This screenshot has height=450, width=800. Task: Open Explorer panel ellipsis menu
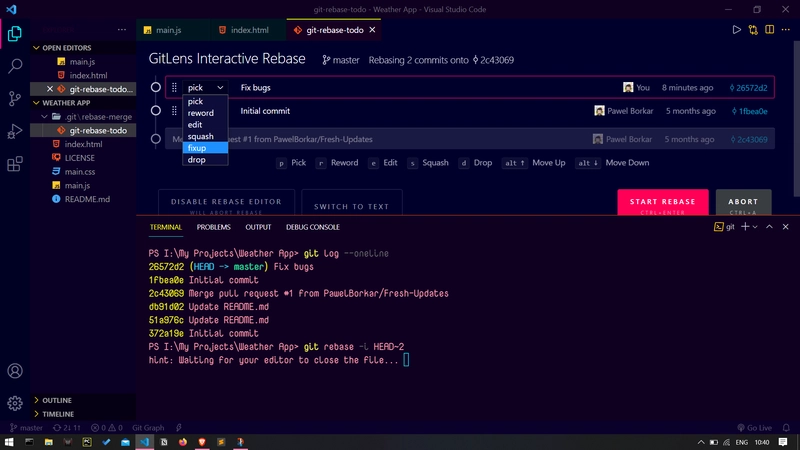[x=121, y=30]
